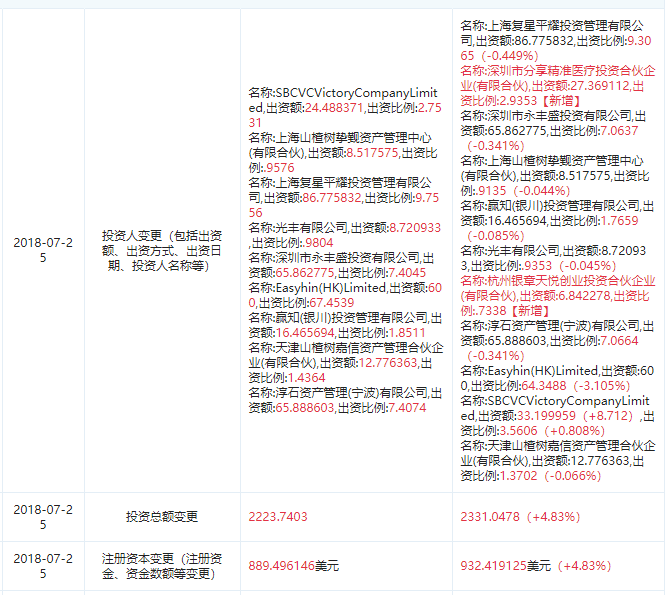Viewport: 668px width, 595px height.
Task: Click the after-change (-0.449%) for 上海复星平耀投资管理有限公司
Action: 510,56
